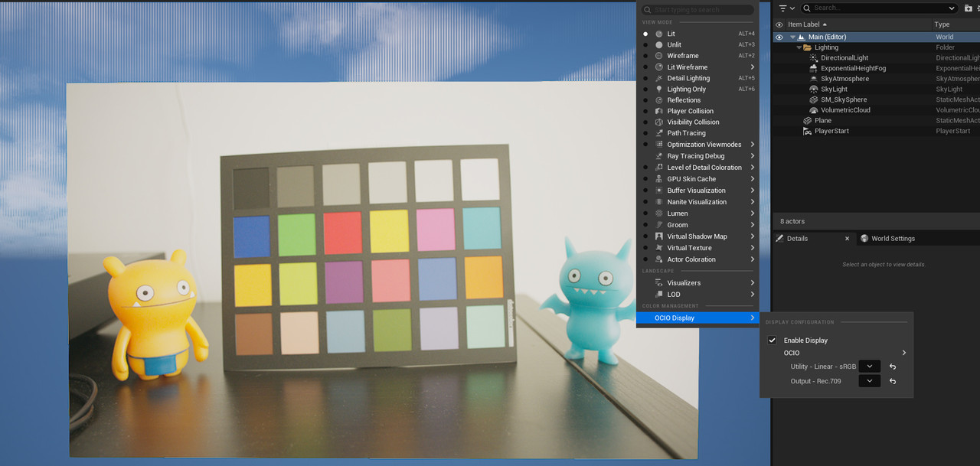Click the blue swatch on color chart
The width and height of the screenshot is (980, 466).
(x=251, y=236)
